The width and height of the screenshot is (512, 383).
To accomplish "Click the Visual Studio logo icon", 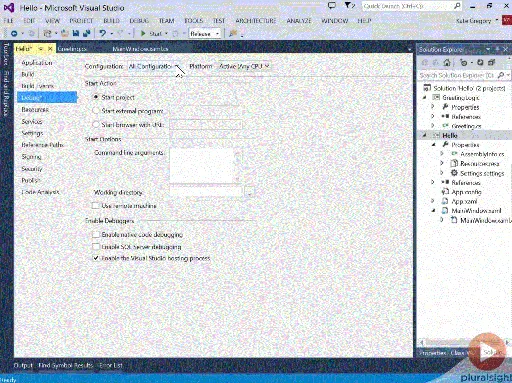I will pyautogui.click(x=8, y=8).
